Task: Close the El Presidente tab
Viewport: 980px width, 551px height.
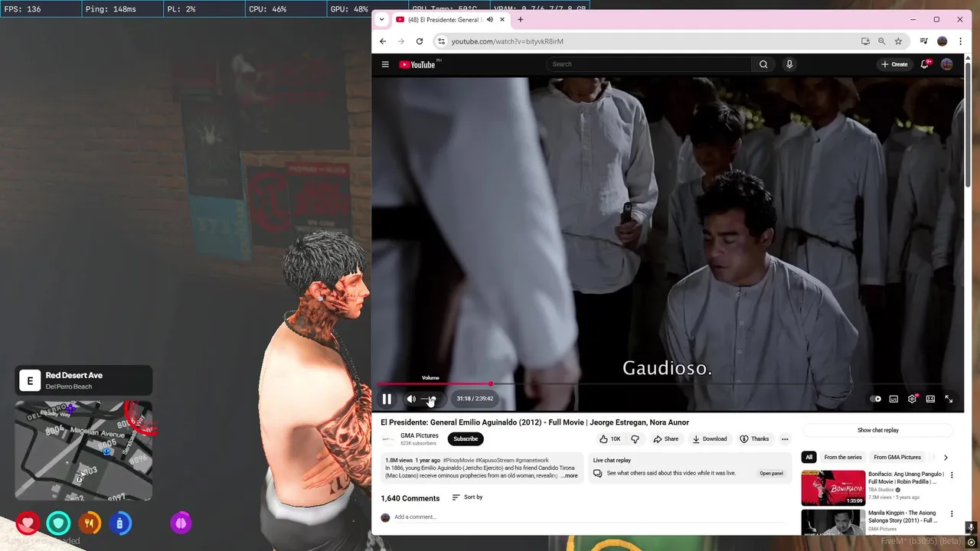Action: (x=502, y=20)
